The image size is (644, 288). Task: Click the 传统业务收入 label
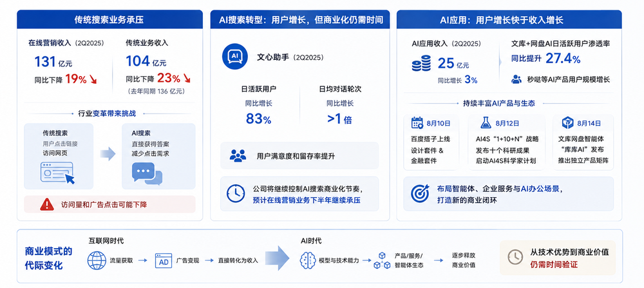pyautogui.click(x=147, y=43)
